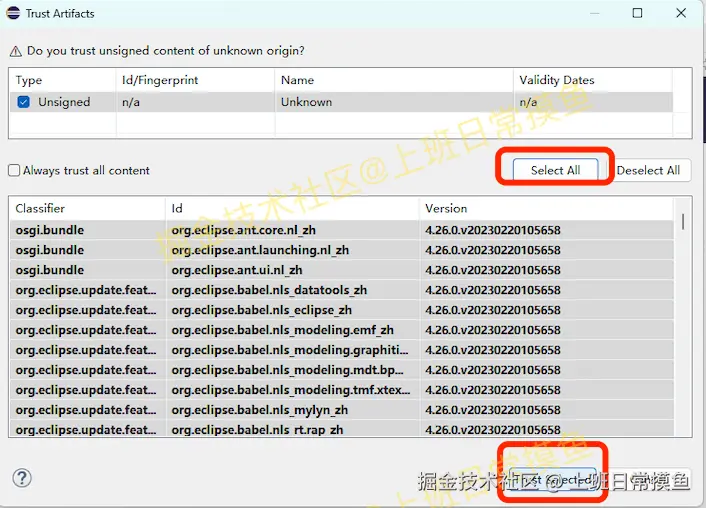706x508 pixels.
Task: Click the Validity Dates column header
Action: [593, 80]
